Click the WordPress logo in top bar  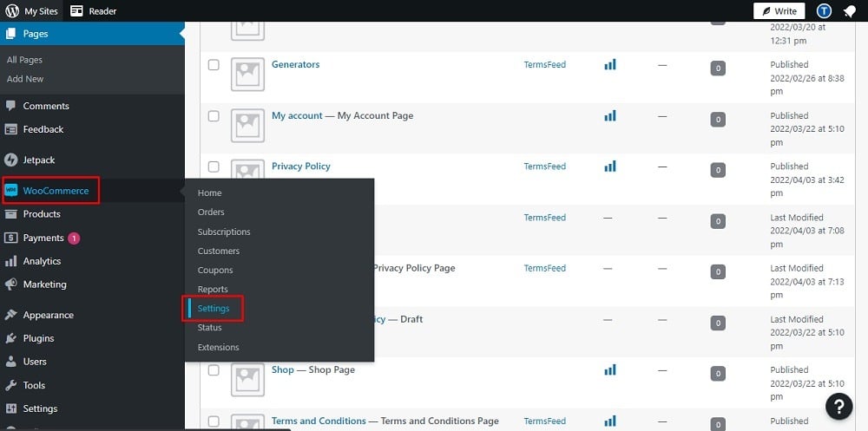[12, 10]
